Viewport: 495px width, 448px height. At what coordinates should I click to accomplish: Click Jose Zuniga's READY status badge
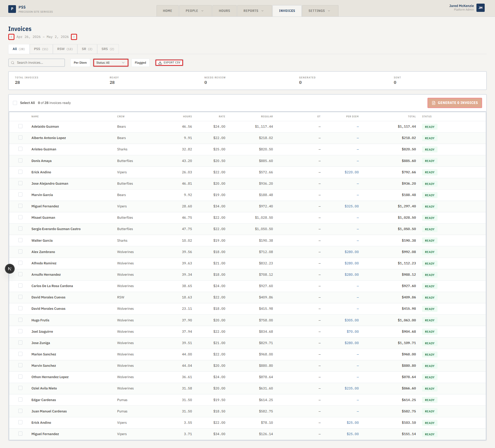(430, 343)
